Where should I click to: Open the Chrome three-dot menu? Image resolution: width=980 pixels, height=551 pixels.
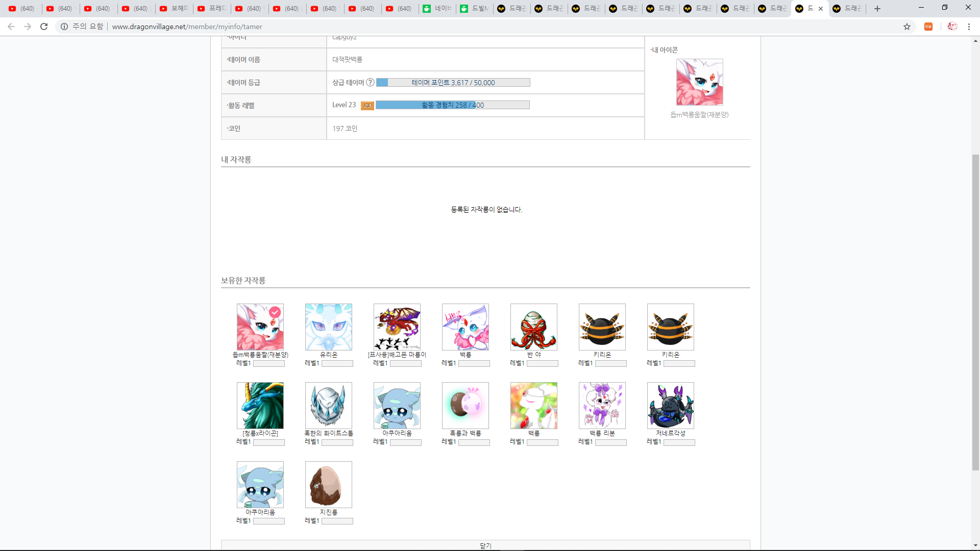[x=969, y=27]
